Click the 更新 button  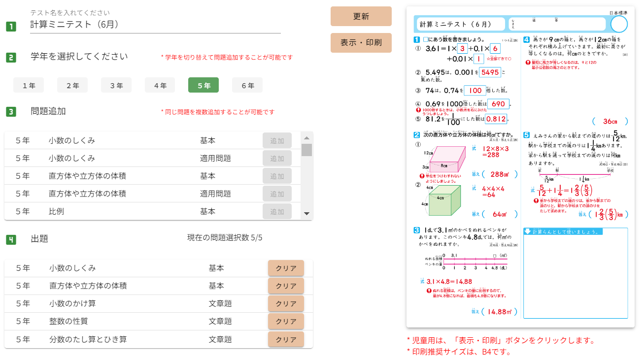tap(361, 16)
